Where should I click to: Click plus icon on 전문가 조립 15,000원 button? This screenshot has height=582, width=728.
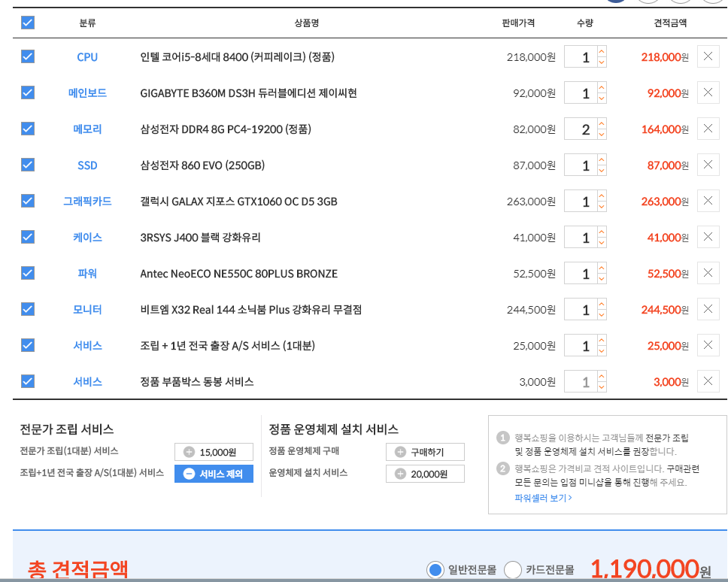189,452
